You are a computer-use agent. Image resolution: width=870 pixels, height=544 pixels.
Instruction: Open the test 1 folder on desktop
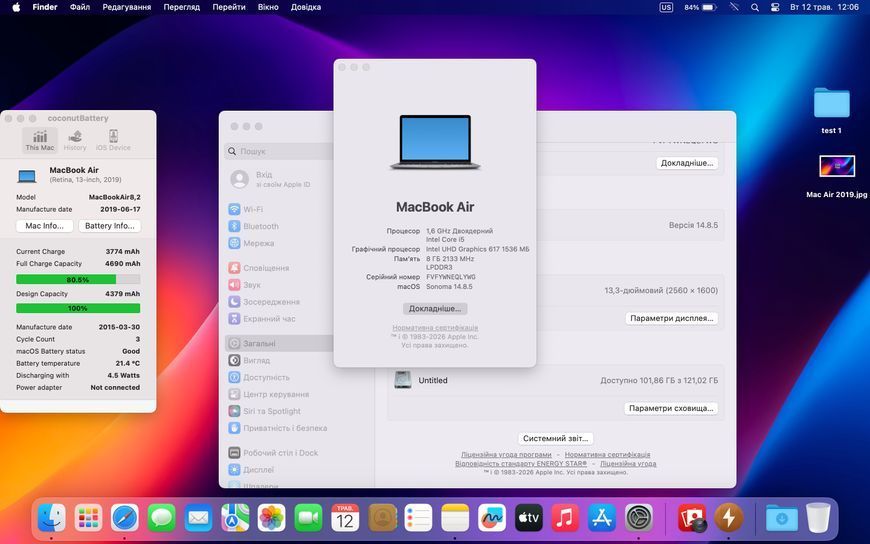[x=831, y=104]
